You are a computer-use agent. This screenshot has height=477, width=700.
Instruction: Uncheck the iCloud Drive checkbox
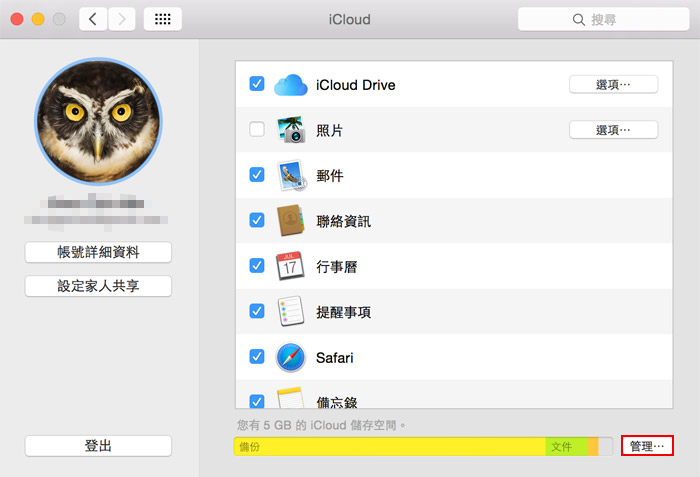[257, 84]
